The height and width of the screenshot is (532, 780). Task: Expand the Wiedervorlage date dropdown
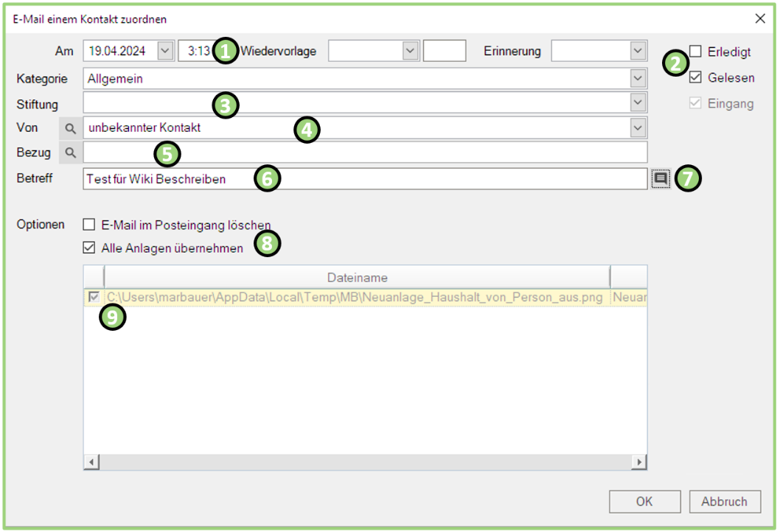coord(411,51)
